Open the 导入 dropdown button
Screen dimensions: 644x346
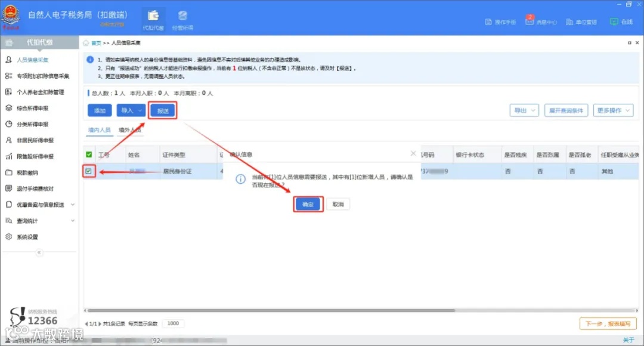coord(131,110)
